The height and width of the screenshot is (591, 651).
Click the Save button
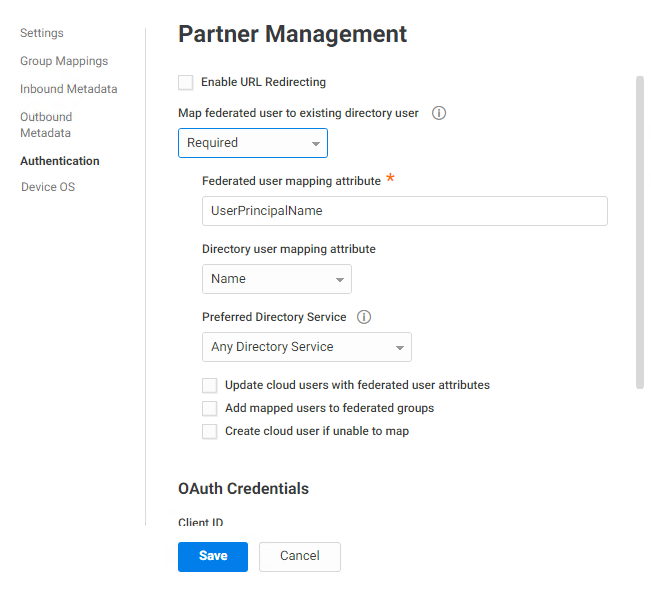tap(213, 557)
